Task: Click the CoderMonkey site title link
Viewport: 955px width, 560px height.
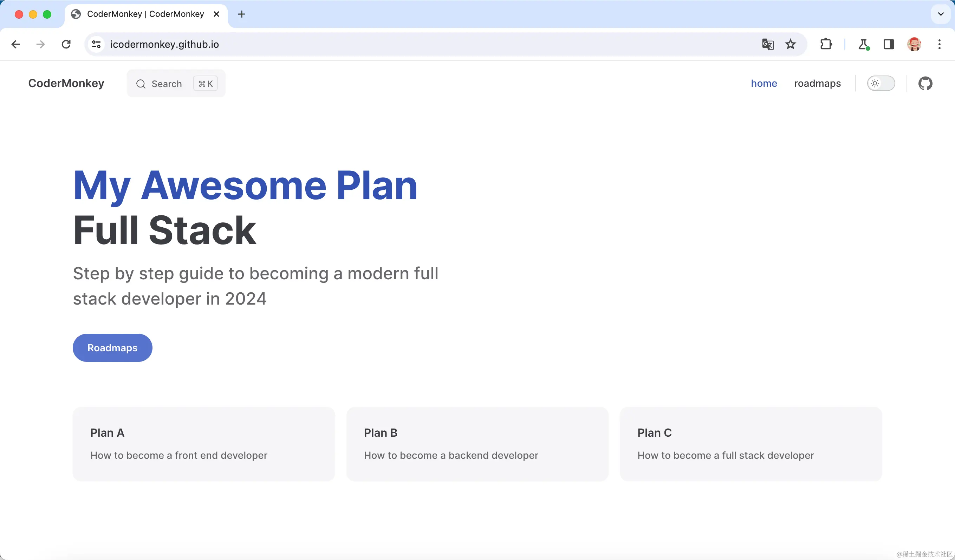Action: (66, 83)
